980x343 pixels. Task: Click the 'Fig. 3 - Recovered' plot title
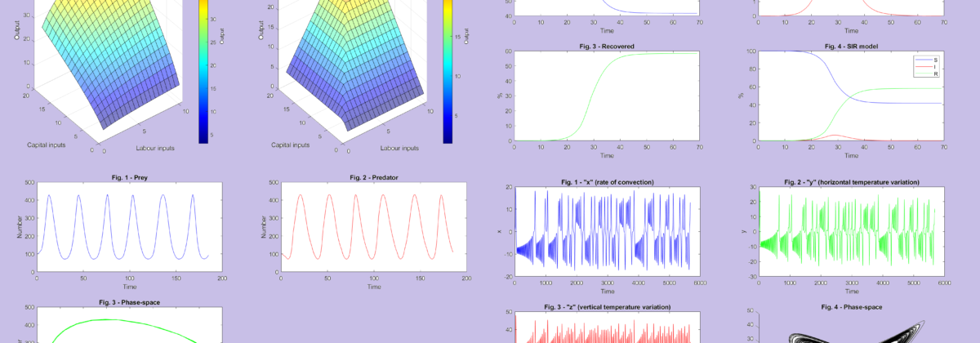[x=607, y=47]
